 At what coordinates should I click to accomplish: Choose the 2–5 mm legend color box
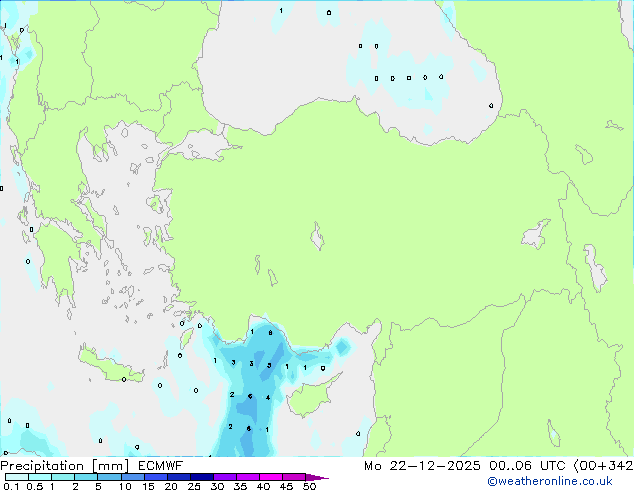[86, 477]
